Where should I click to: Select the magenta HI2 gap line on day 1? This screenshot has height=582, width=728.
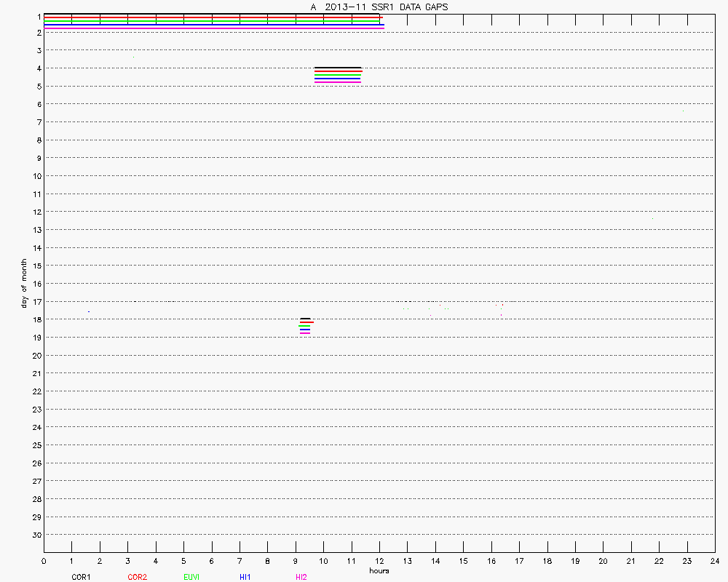(x=214, y=28)
